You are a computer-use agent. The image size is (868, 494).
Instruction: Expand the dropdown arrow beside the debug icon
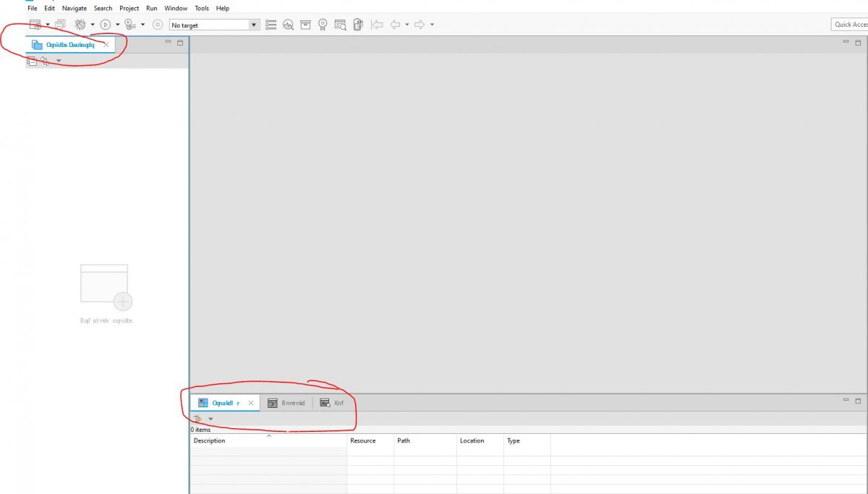[x=93, y=25]
